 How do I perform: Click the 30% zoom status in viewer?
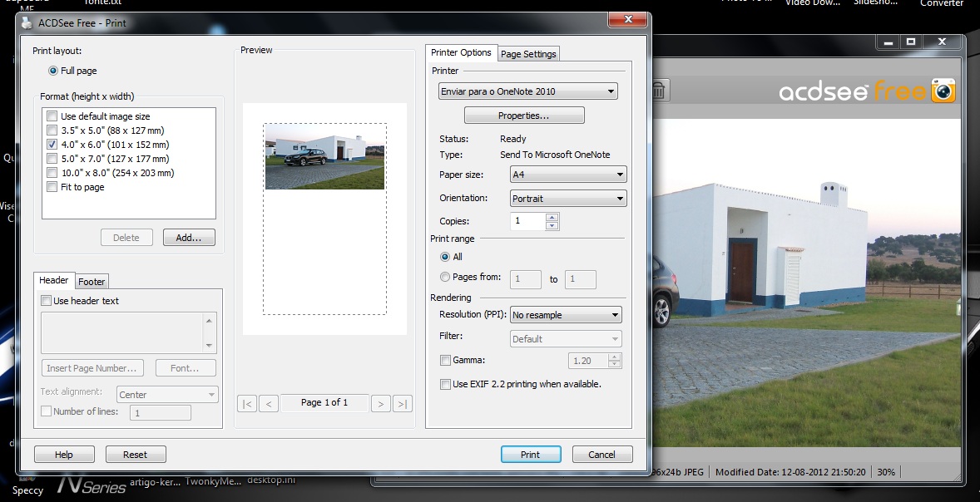coord(886,472)
